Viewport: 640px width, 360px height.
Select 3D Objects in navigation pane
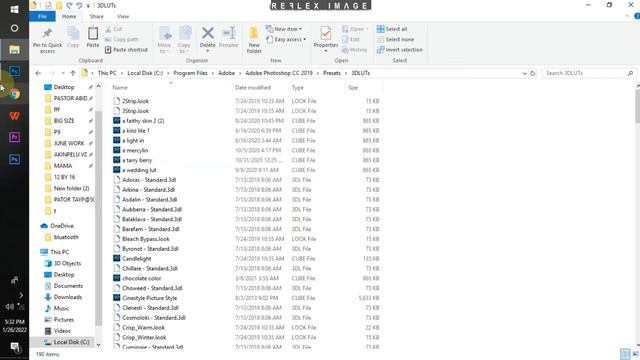(67, 263)
